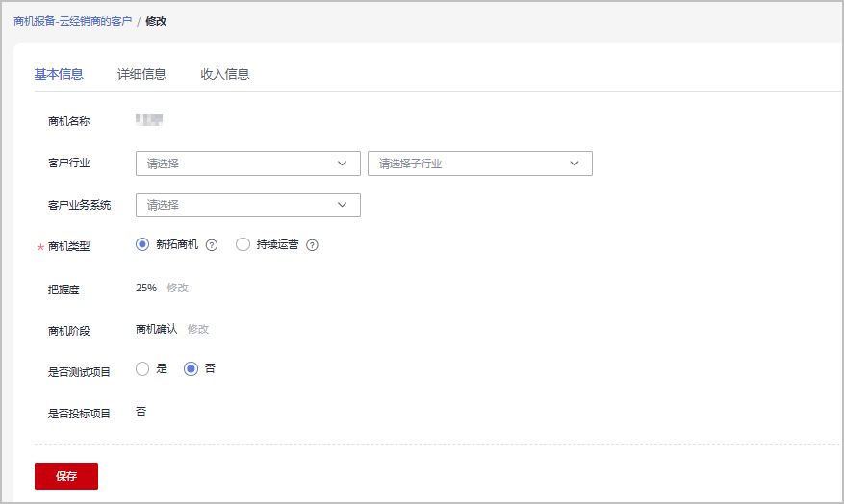Choose 是 for 是否测试项目
844x504 pixels.
(x=142, y=368)
